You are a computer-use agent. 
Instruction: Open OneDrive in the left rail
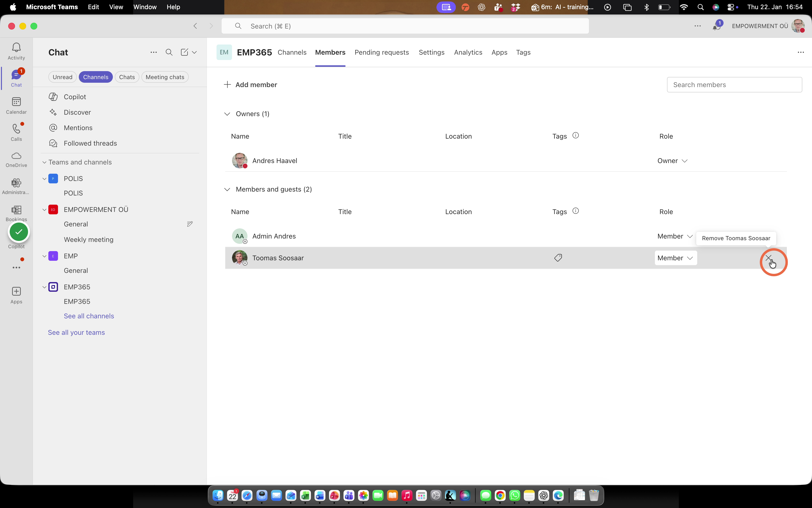pos(16,160)
